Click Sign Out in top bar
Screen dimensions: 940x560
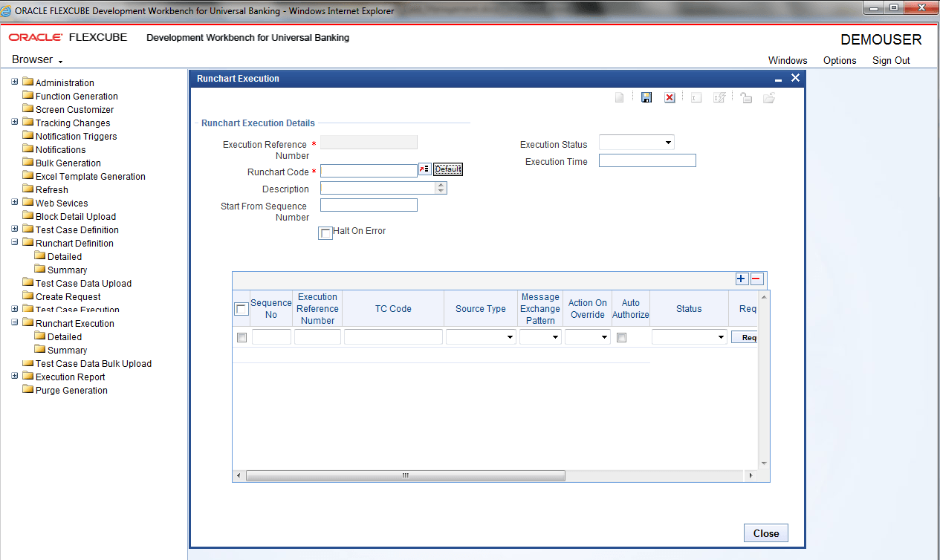pyautogui.click(x=891, y=61)
